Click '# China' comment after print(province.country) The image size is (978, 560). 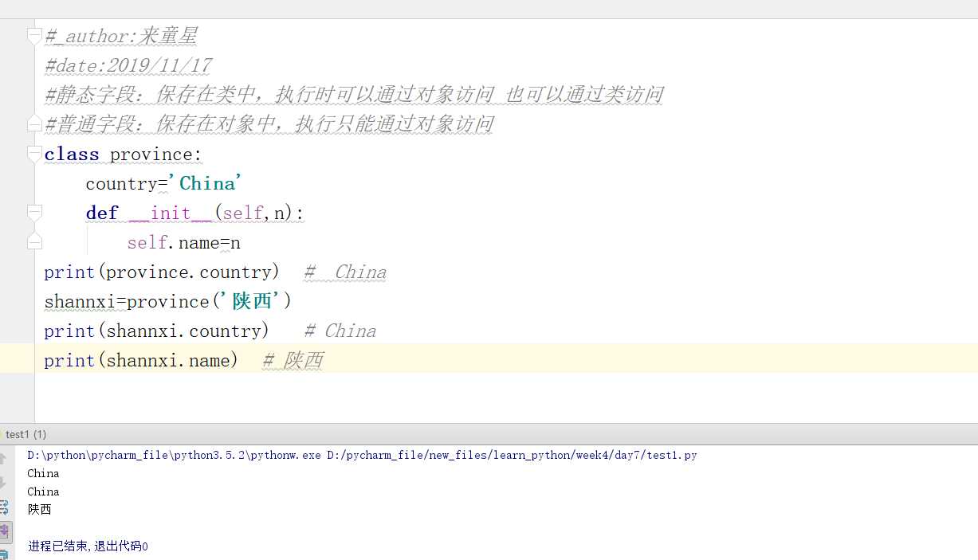345,272
